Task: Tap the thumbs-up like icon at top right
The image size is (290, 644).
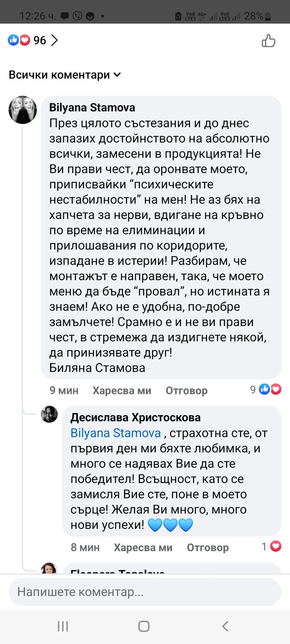Action: pos(268,41)
